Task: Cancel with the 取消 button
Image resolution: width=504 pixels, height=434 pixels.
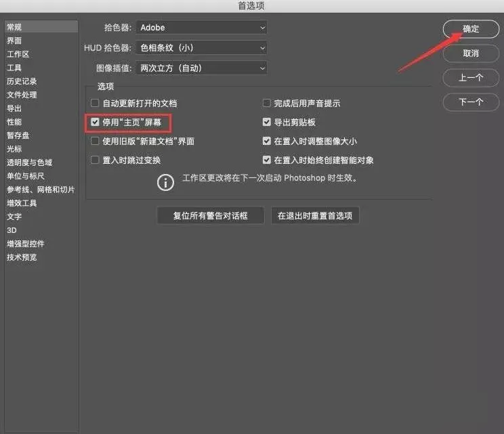Action: coord(471,53)
